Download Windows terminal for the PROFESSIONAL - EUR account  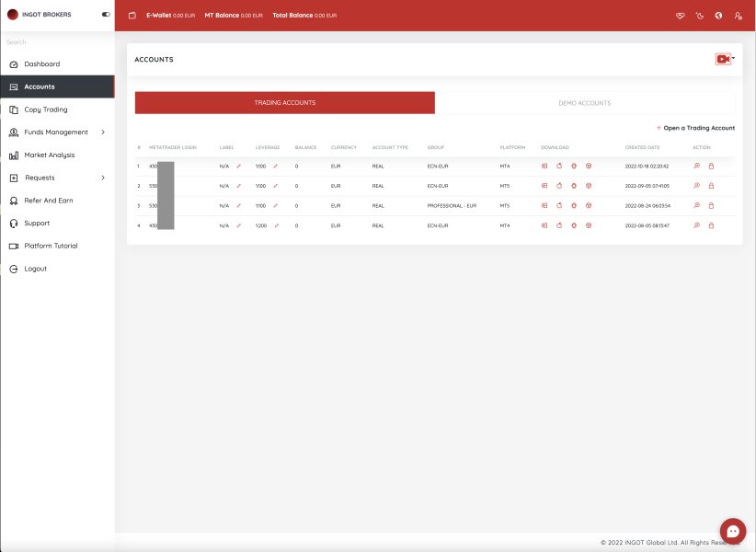pyautogui.click(x=544, y=205)
